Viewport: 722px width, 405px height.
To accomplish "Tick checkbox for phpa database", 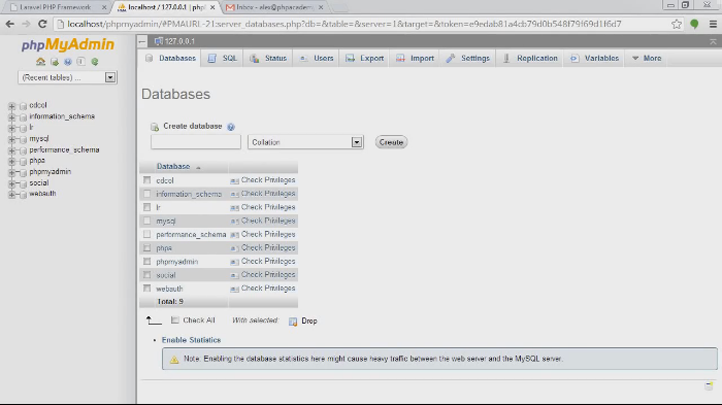I will tap(147, 248).
